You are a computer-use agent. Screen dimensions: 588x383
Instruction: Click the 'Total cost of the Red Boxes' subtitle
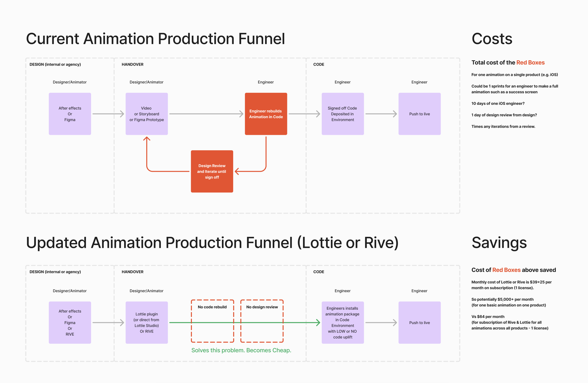click(508, 63)
